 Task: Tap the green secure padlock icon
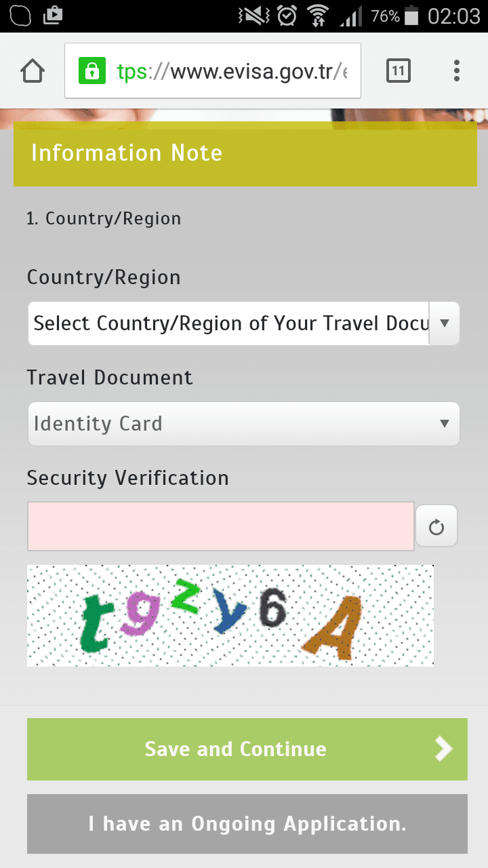coord(91,71)
